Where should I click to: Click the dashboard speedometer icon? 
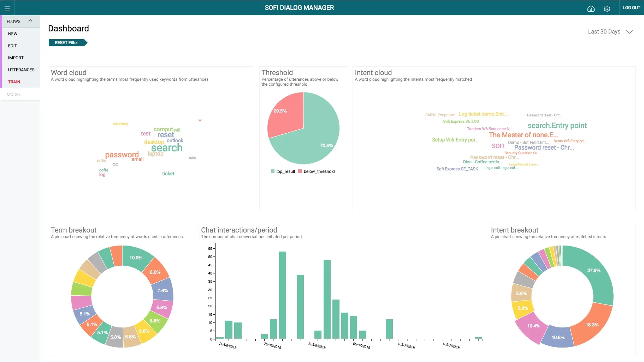coord(591,9)
